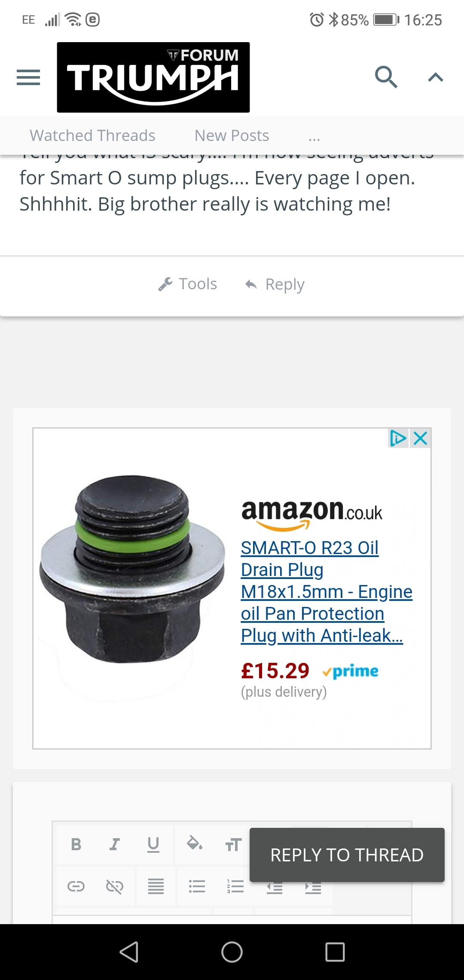464x980 pixels.
Task: Open the hamburger navigation menu
Action: point(28,77)
